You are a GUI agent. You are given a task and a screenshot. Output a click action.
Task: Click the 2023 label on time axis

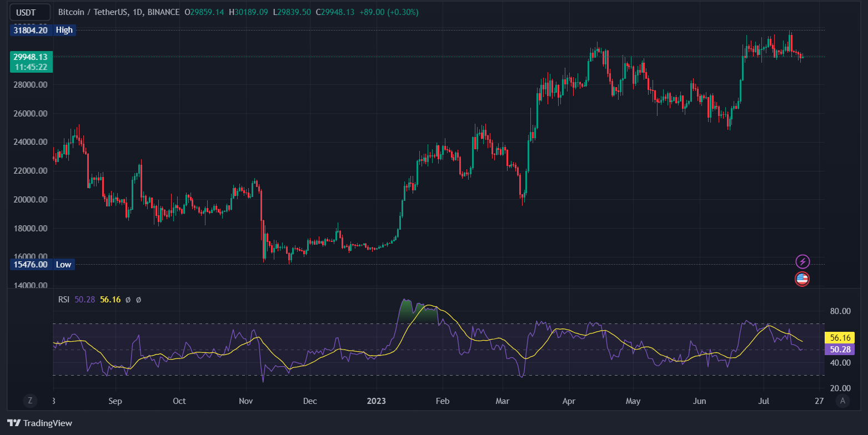pos(377,401)
